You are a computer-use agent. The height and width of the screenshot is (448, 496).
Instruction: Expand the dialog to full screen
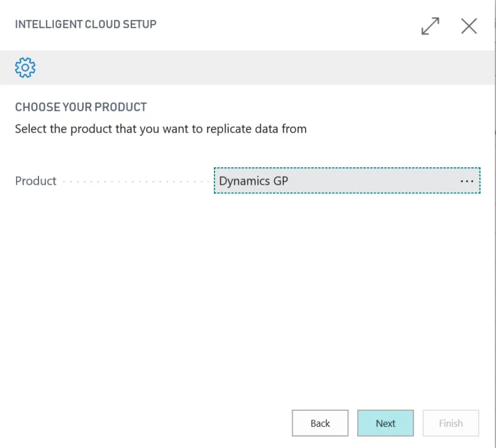coord(430,26)
